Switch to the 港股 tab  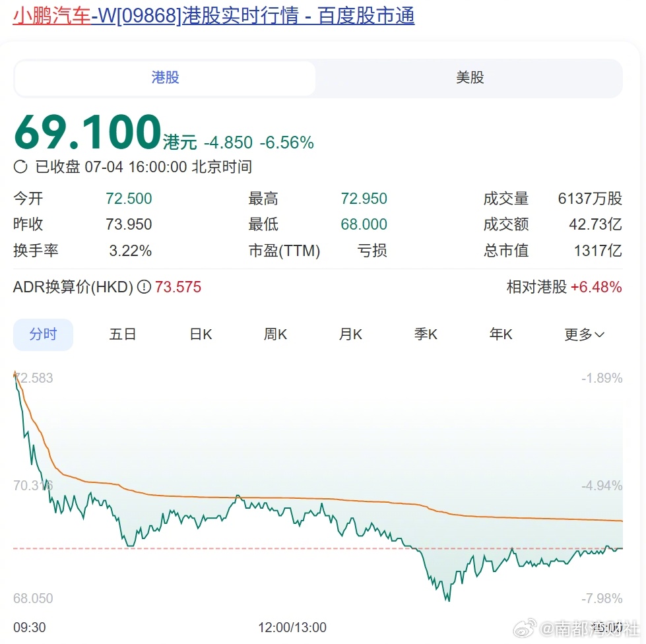tap(165, 78)
